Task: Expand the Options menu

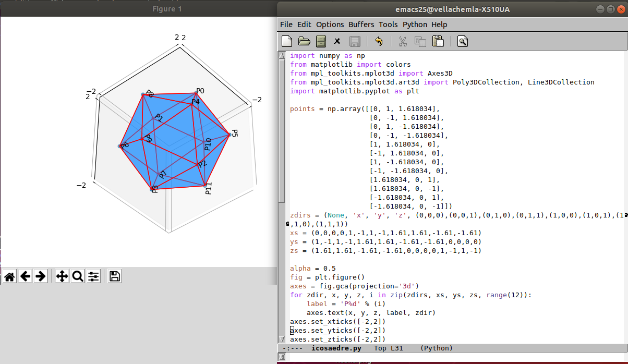Action: [330, 25]
